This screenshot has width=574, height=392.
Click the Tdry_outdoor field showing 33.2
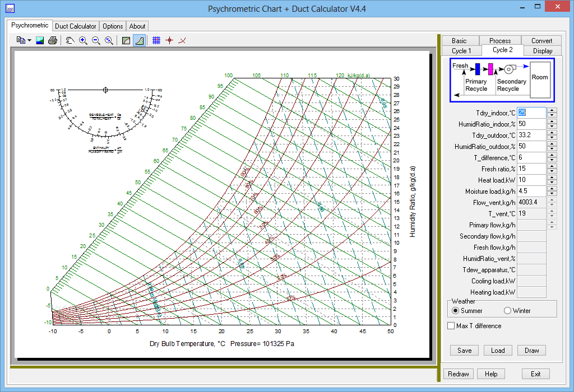(x=531, y=135)
